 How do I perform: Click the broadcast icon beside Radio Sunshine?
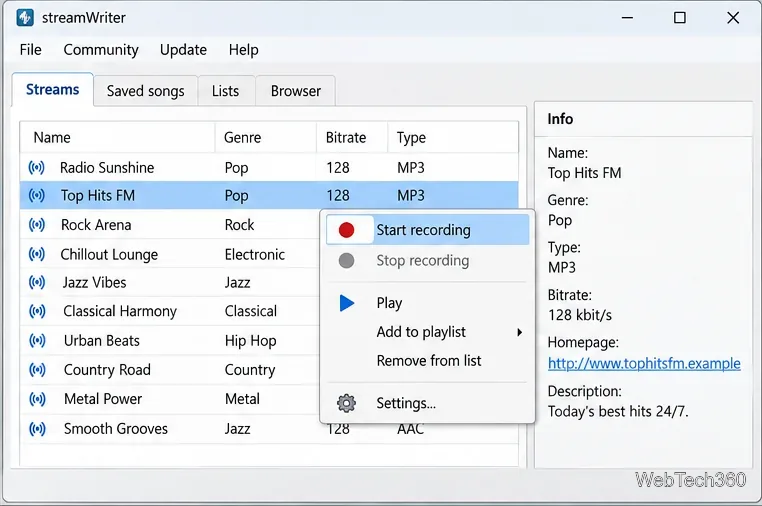[x=36, y=168]
